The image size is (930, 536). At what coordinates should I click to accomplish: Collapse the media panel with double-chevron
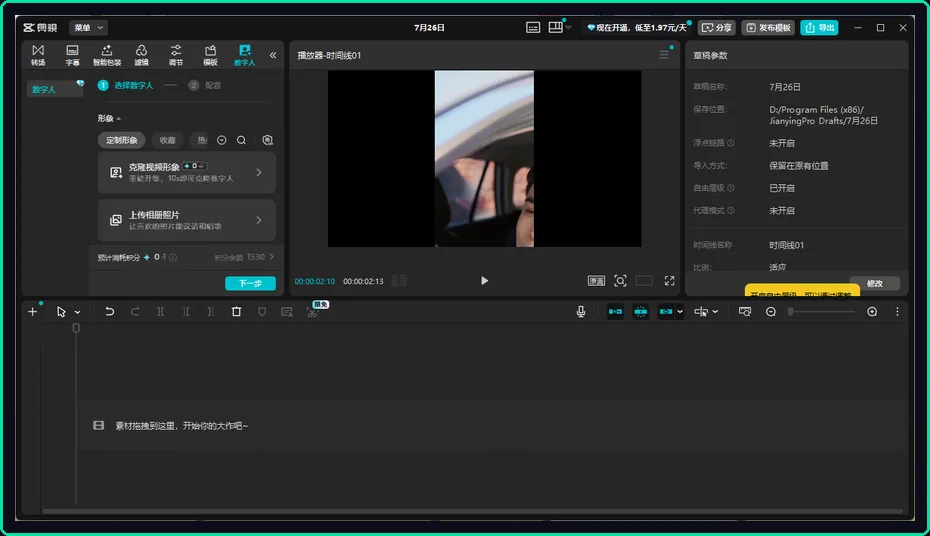coord(273,55)
